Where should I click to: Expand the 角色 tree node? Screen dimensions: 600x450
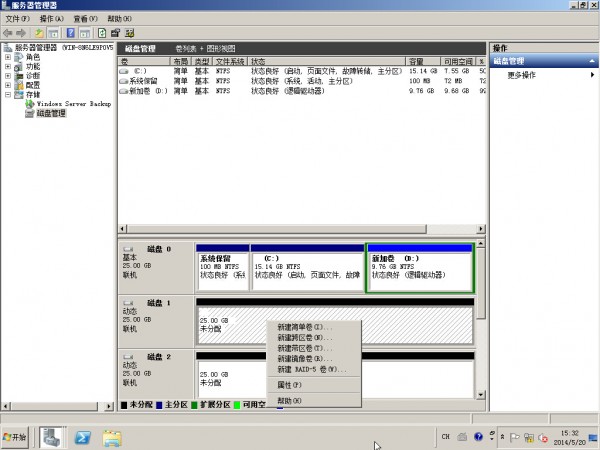click(8, 57)
